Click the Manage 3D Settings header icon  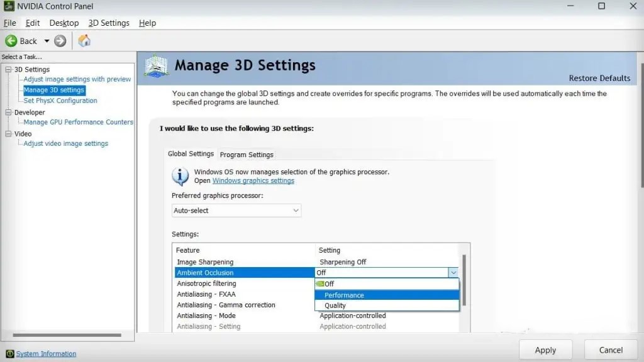tap(157, 66)
